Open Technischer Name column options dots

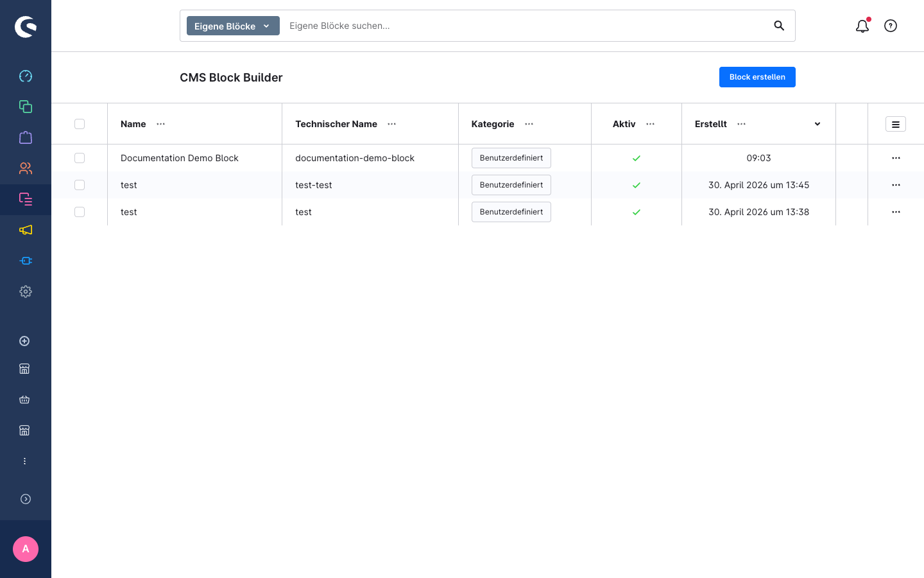tap(392, 124)
